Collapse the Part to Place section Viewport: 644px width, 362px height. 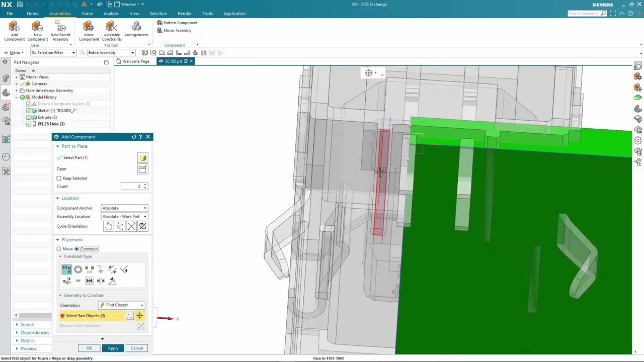tap(57, 146)
